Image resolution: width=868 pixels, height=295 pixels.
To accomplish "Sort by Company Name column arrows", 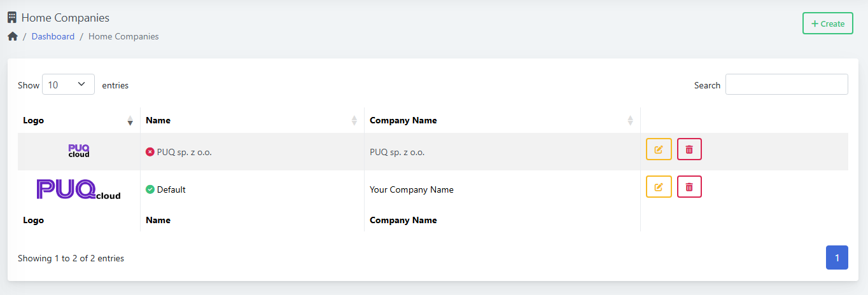I will point(630,120).
